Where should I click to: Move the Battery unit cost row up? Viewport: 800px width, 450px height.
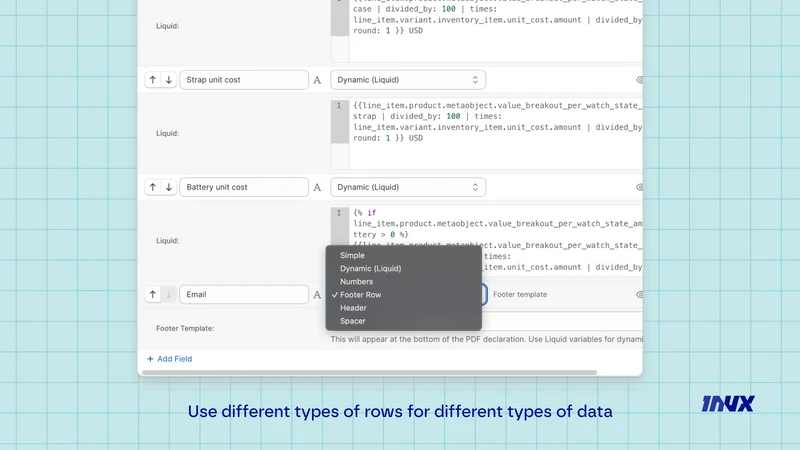pyautogui.click(x=153, y=187)
